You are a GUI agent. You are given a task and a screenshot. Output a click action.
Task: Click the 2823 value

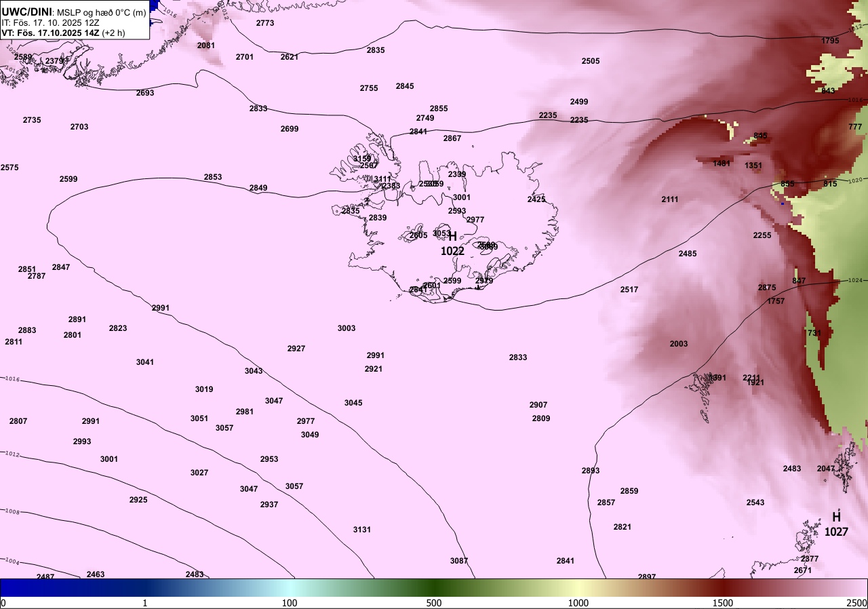[x=118, y=328]
